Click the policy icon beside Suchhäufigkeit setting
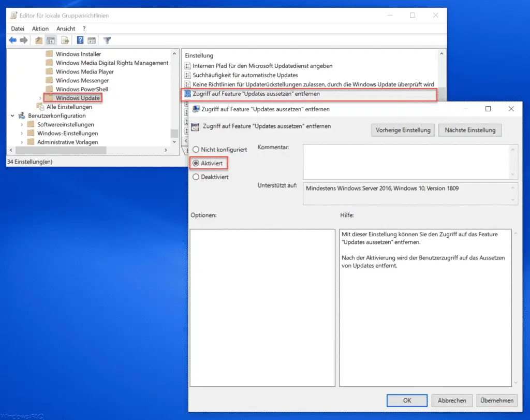The image size is (530, 420). click(187, 75)
